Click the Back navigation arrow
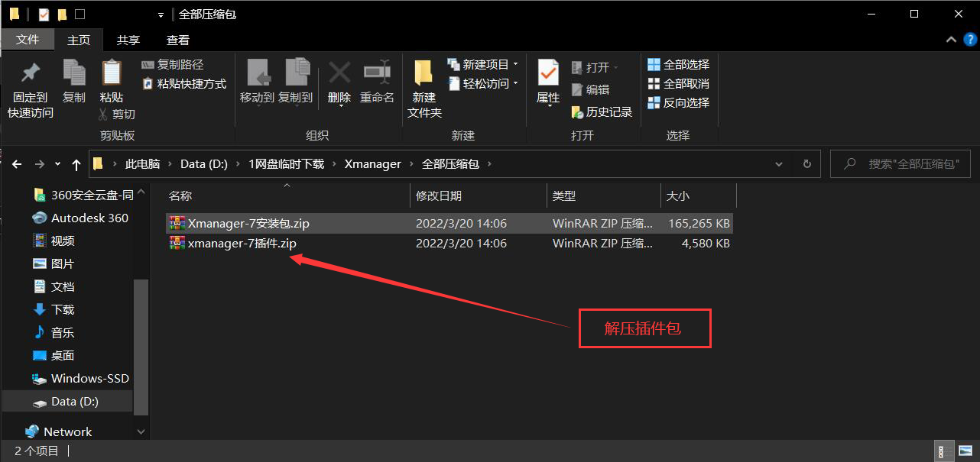 (x=17, y=164)
